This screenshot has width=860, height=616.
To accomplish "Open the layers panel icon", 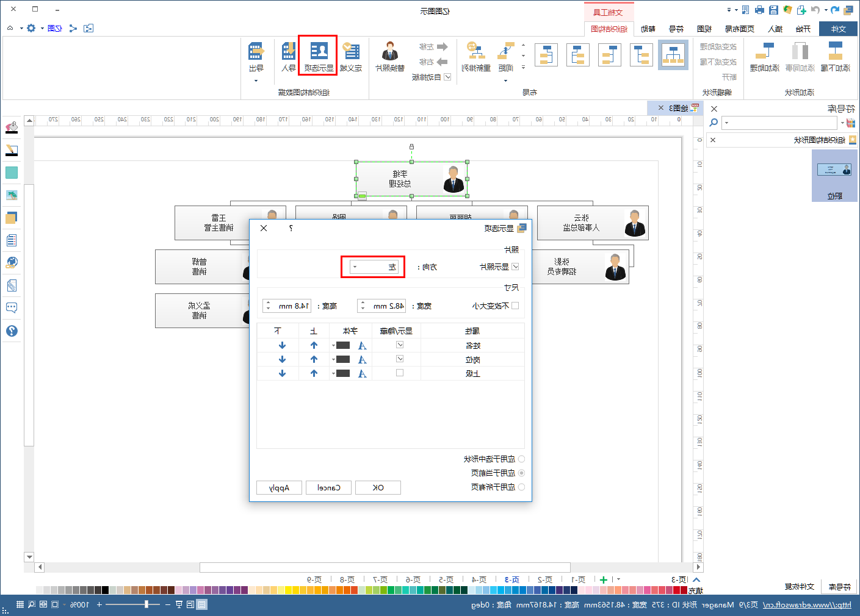I will point(12,218).
